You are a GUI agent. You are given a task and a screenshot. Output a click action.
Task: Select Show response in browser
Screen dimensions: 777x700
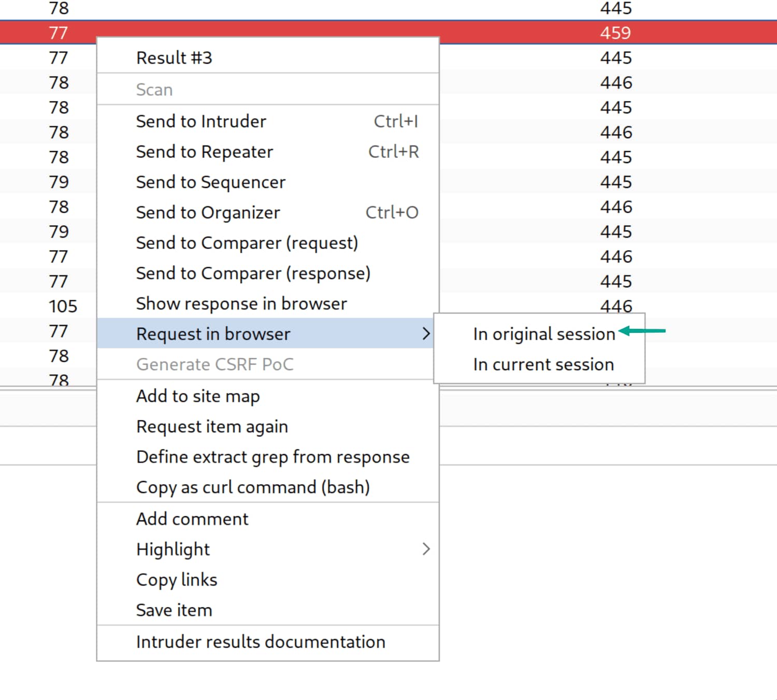(241, 304)
